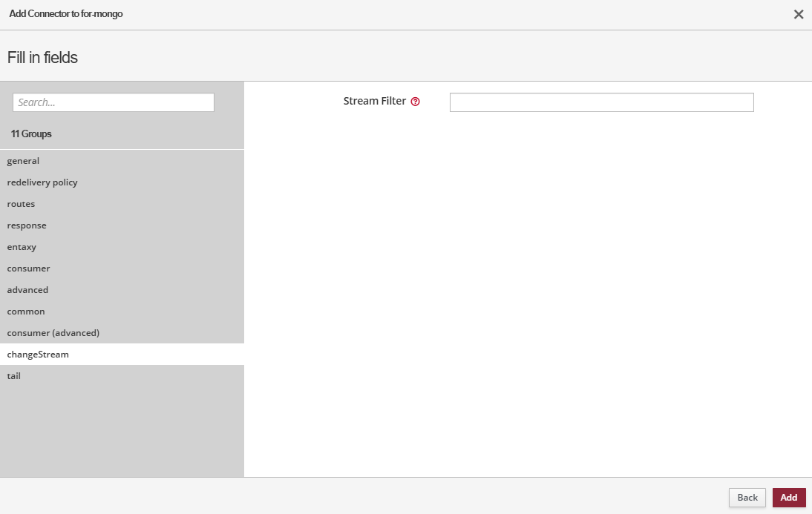Click the Stream Filter help icon

coord(415,102)
